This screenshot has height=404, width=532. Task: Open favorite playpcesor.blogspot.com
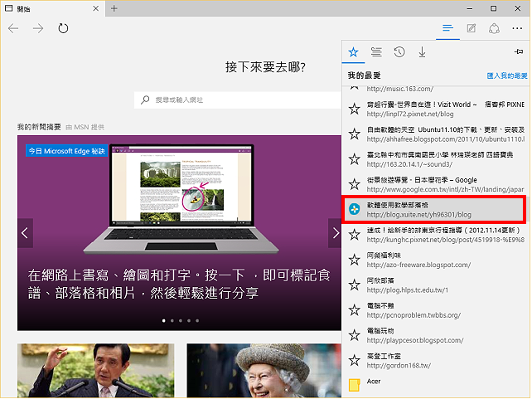436,335
